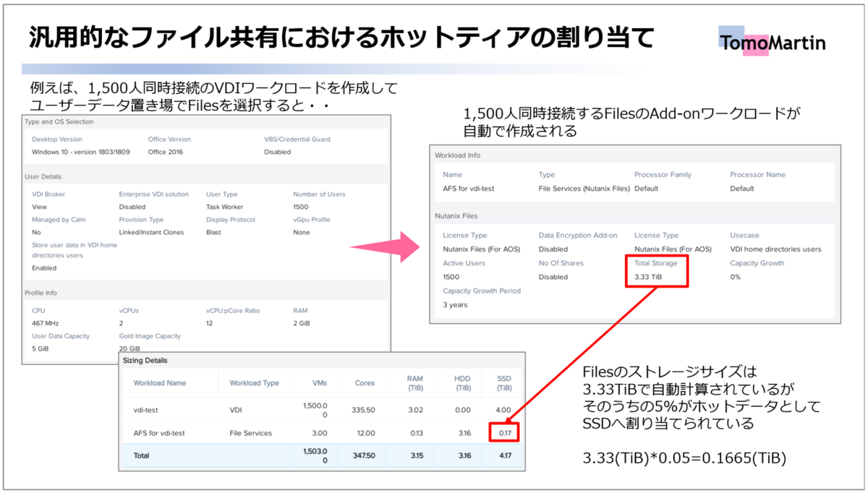This screenshot has width=868, height=493.
Task: Click the 'Processor Name' label
Action: (757, 174)
